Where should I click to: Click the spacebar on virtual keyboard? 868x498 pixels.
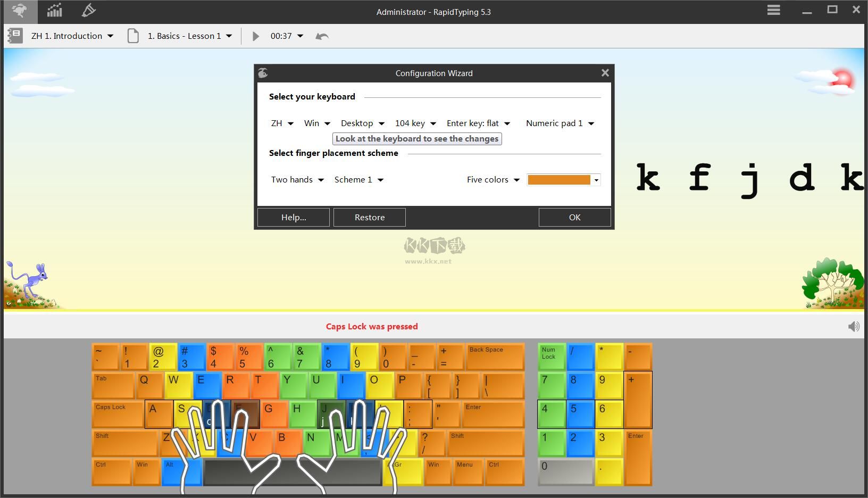(x=293, y=472)
